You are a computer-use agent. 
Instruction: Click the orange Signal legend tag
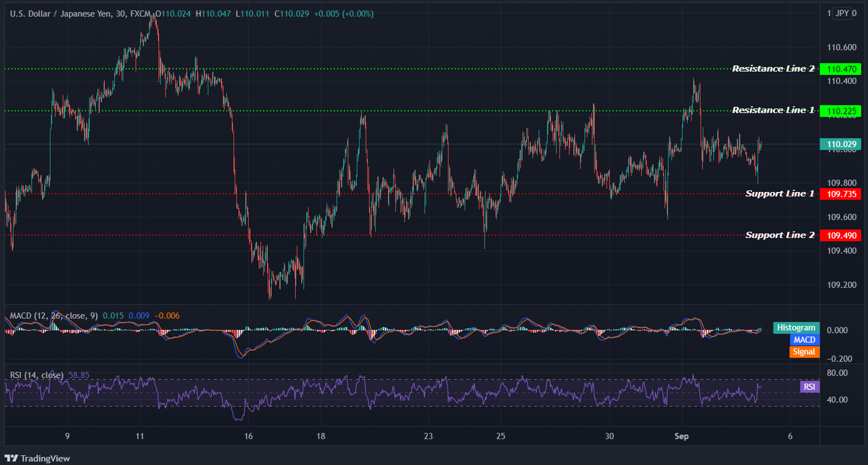804,352
